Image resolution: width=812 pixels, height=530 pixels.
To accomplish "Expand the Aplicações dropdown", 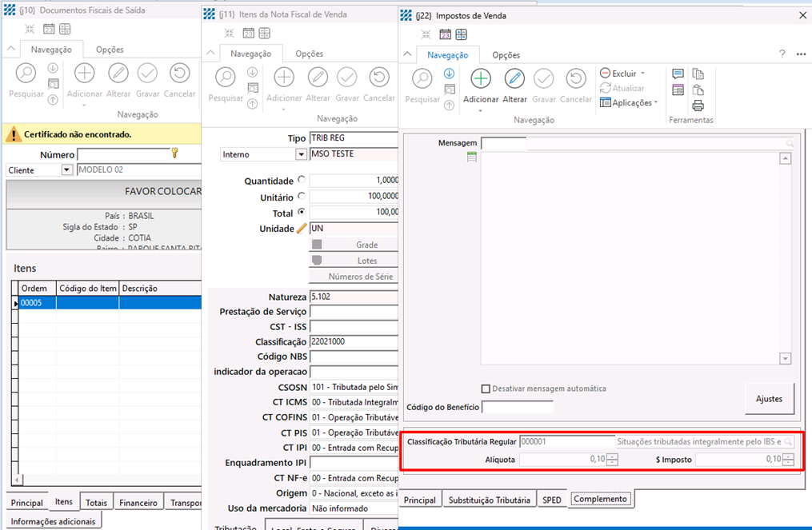I will [656, 103].
